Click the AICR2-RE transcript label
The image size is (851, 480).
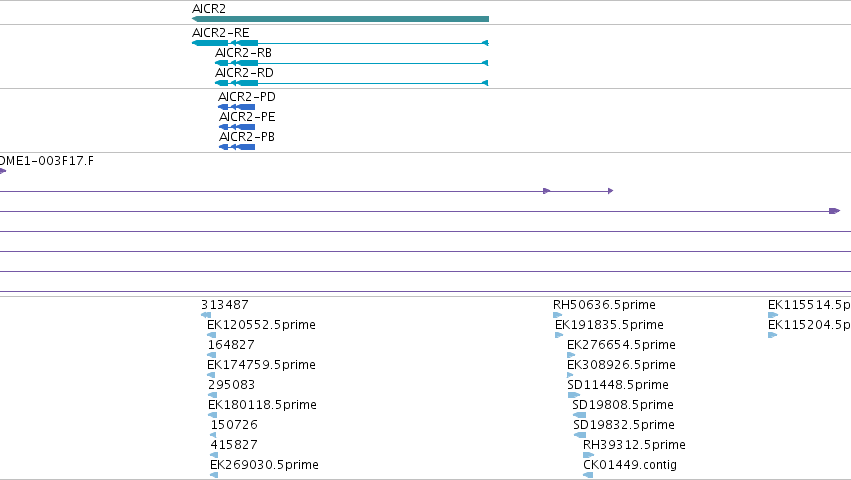point(220,33)
